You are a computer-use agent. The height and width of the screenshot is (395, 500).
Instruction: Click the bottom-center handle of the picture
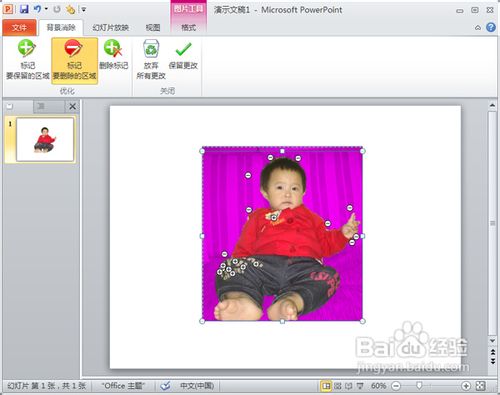(282, 321)
